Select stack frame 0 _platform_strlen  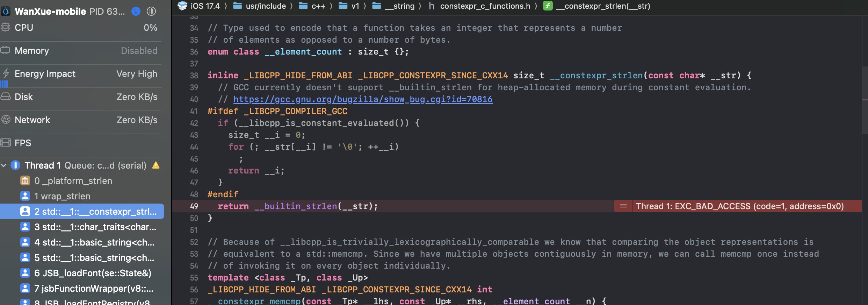click(x=82, y=181)
